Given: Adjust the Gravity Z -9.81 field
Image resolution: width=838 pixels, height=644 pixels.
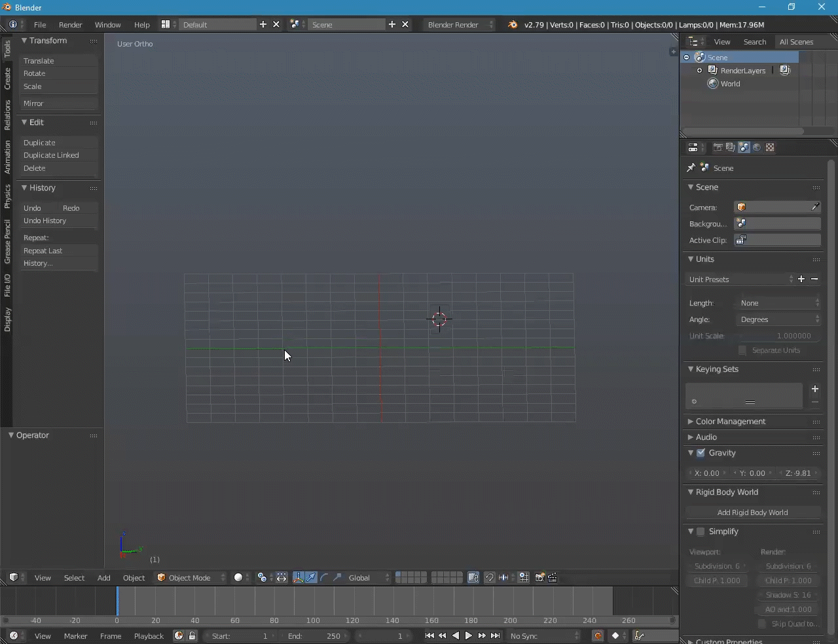Looking at the screenshot, I should point(798,473).
